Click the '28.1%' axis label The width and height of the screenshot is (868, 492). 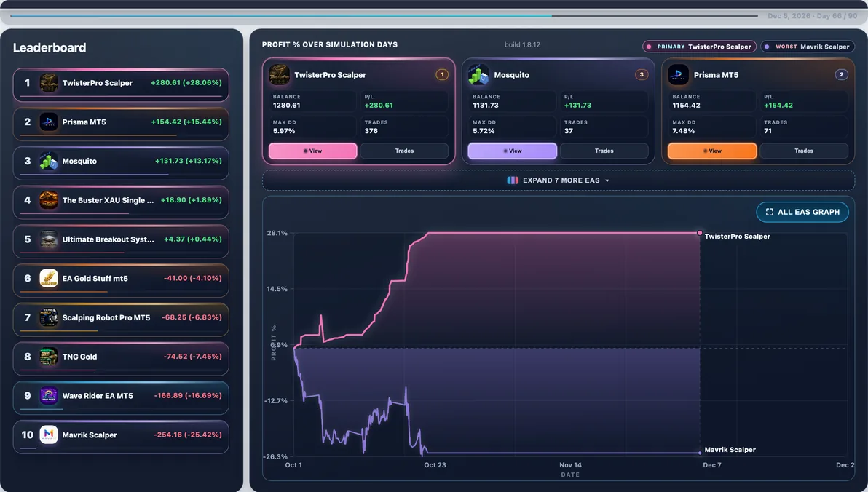click(277, 233)
